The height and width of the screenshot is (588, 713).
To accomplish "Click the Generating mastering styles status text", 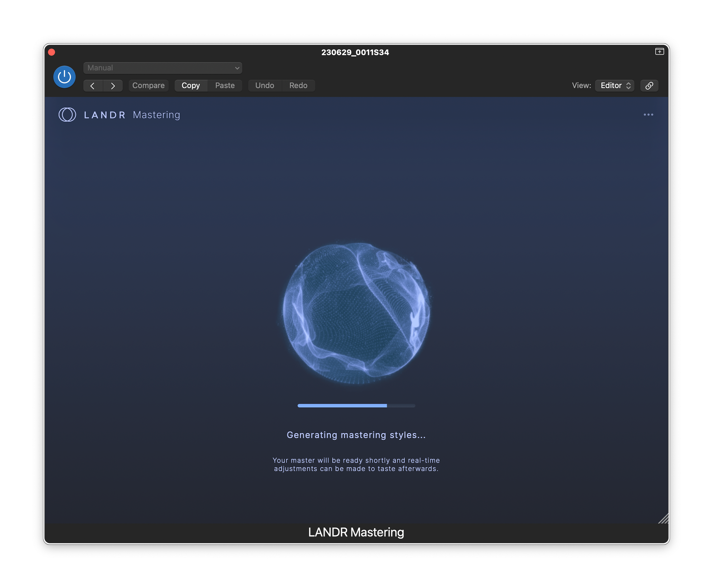I will tap(356, 435).
